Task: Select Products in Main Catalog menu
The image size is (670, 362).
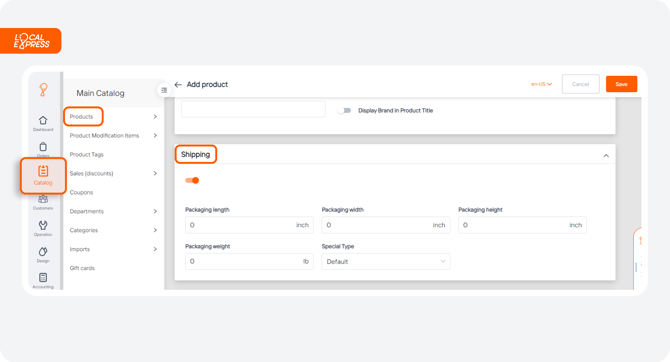Action: (83, 117)
